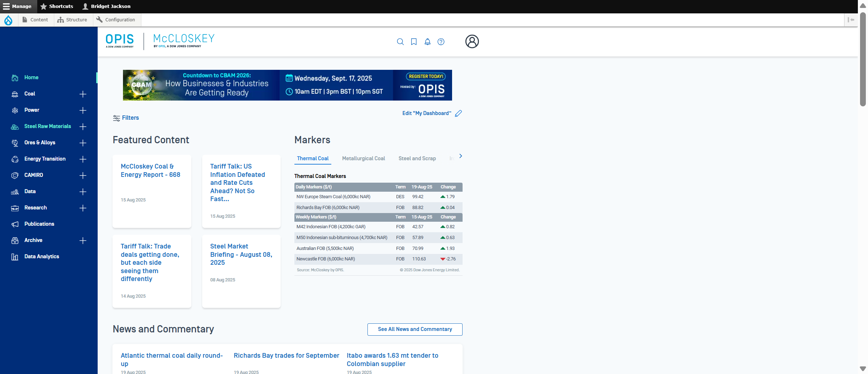Expand the Power menu with plus
This screenshot has width=868, height=374.
click(x=83, y=110)
